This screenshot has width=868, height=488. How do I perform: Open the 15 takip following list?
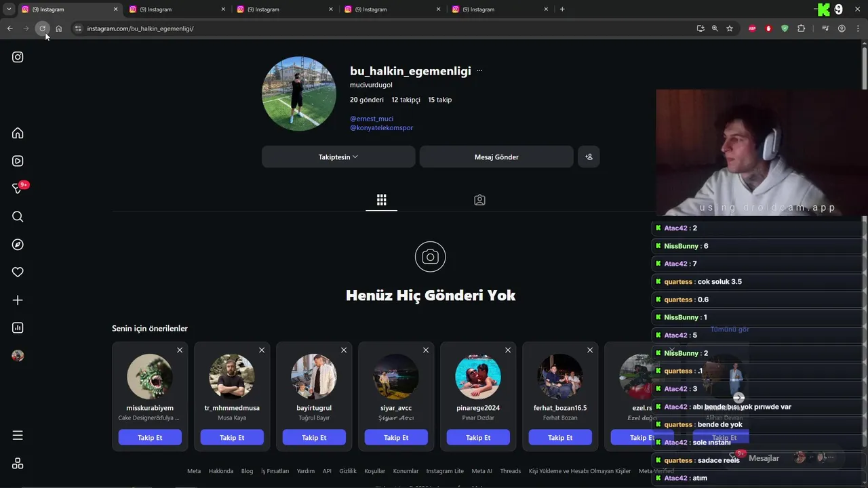[x=439, y=100]
